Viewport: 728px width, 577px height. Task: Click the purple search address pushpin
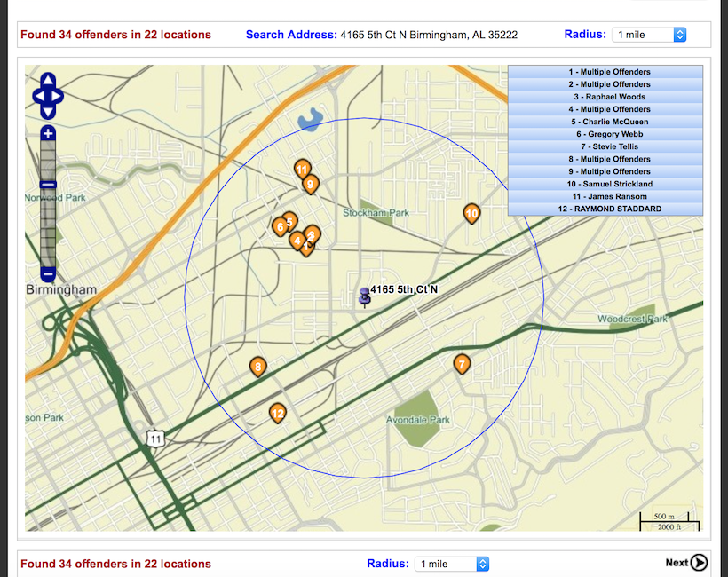click(364, 296)
